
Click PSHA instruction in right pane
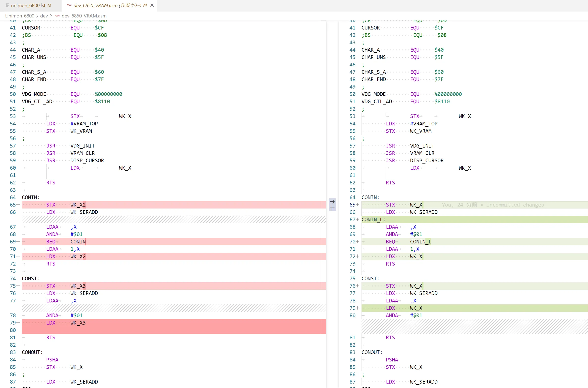(x=392, y=360)
